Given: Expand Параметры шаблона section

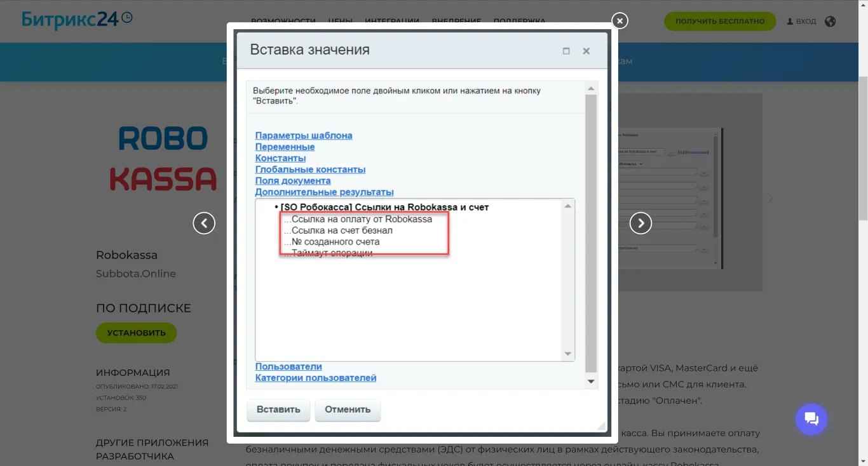Looking at the screenshot, I should tap(303, 135).
